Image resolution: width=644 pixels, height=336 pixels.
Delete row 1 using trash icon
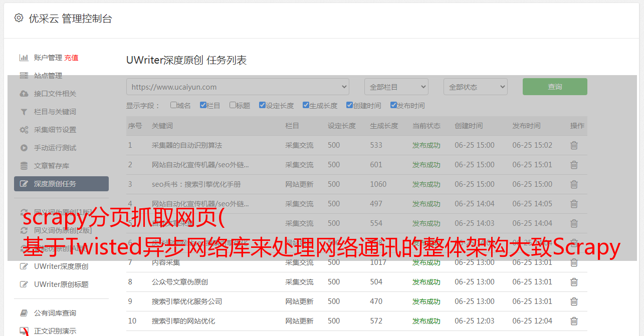coord(574,145)
